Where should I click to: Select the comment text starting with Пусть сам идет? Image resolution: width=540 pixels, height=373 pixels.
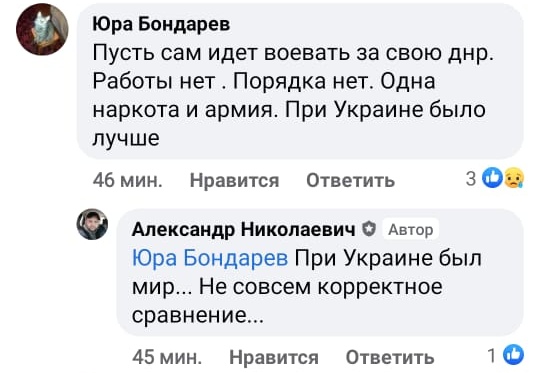point(293,96)
